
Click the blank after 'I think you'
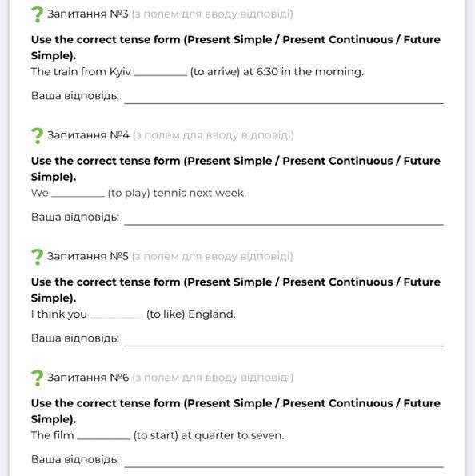coord(117,314)
